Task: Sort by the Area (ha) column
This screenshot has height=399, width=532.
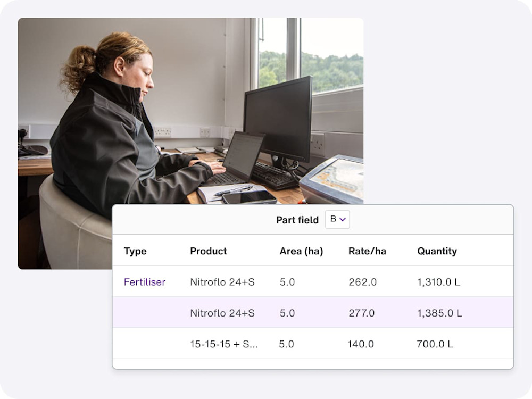Action: [x=301, y=251]
